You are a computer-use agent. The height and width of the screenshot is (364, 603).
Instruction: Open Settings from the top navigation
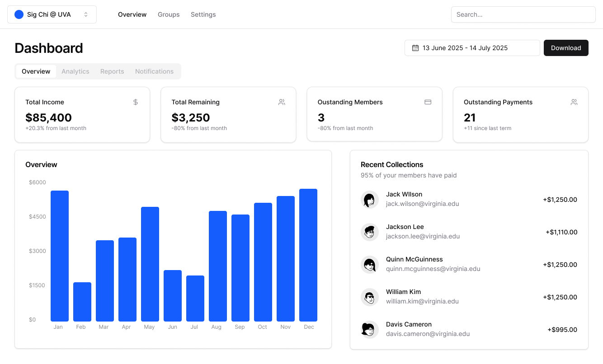point(203,14)
